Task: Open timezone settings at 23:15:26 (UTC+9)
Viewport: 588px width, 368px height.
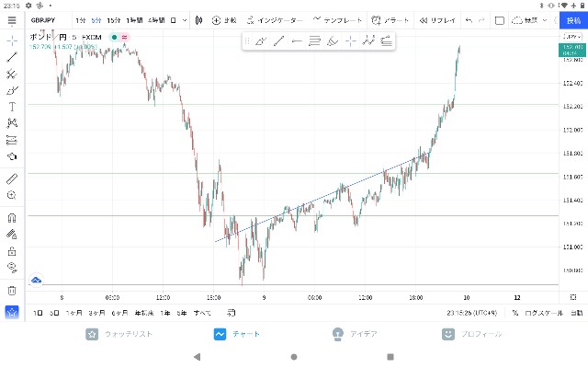Action: pos(471,313)
